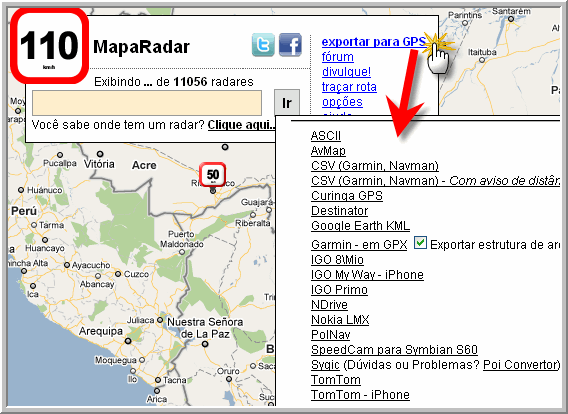
Task: Click the Arica label on map
Action: coord(156,399)
